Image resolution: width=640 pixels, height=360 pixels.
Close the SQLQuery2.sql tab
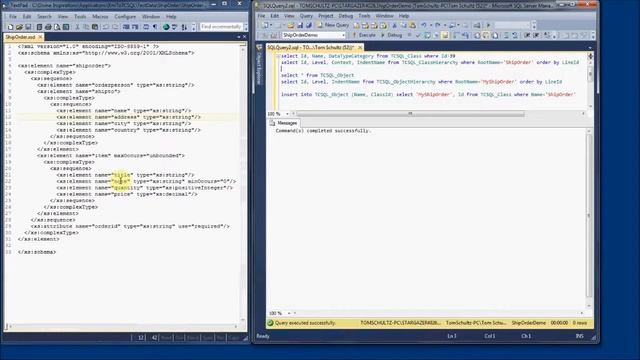[360, 47]
